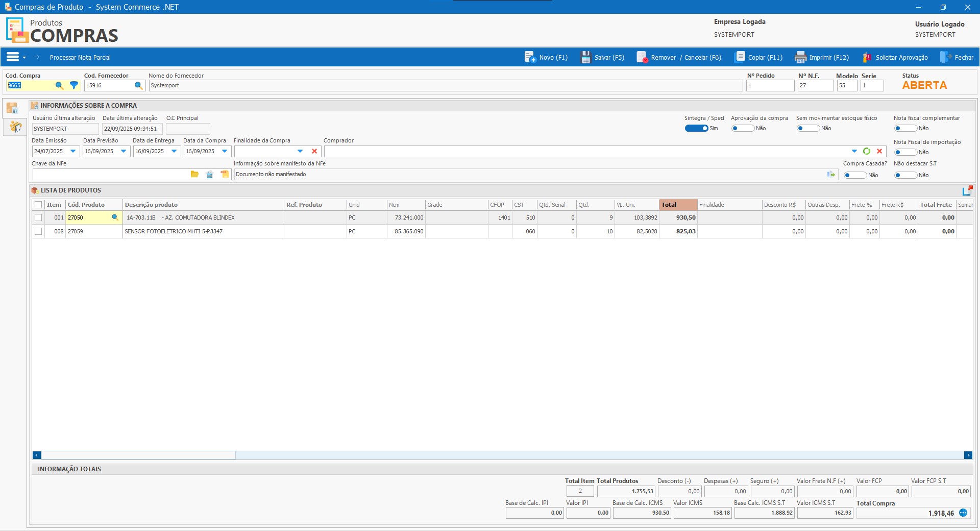Open the NFe key folder icon
Image resolution: width=980 pixels, height=531 pixels.
(194, 175)
